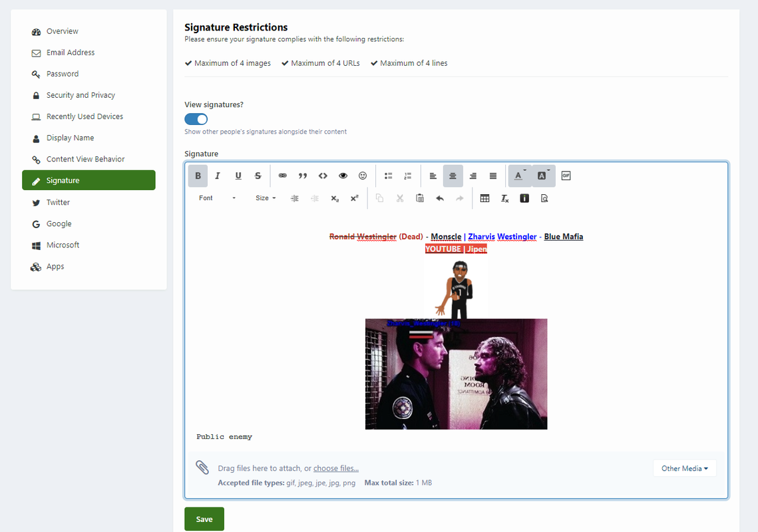Select the Signature menu item
Image resolution: width=758 pixels, height=532 pixels.
[x=89, y=180]
